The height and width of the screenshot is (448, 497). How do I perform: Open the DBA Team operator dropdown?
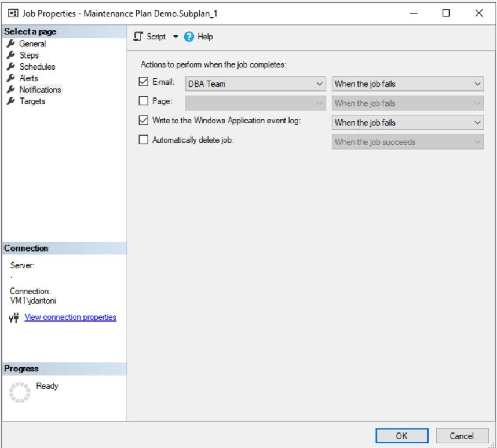255,84
